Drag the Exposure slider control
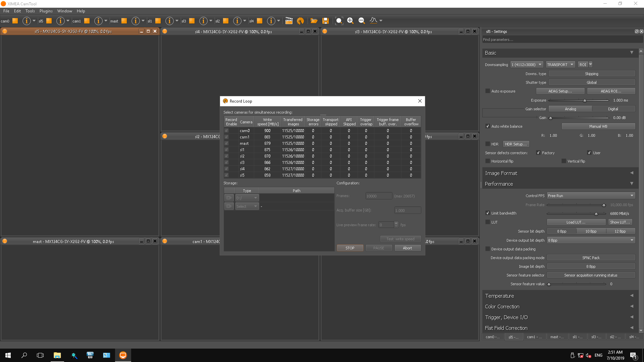 [x=584, y=100]
